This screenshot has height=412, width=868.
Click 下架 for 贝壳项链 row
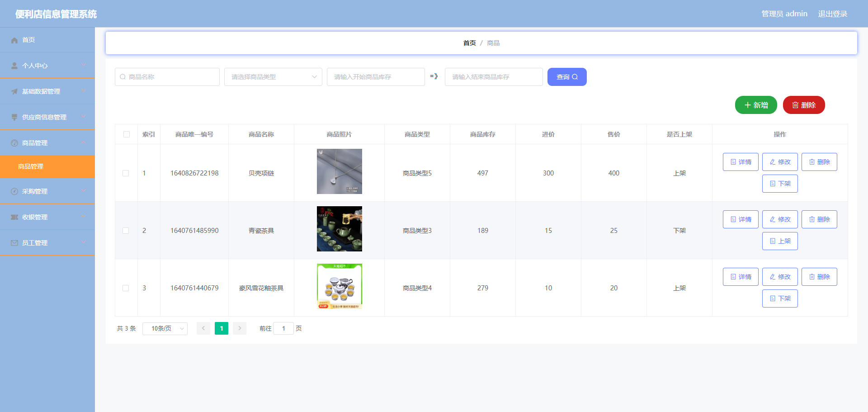pyautogui.click(x=780, y=184)
